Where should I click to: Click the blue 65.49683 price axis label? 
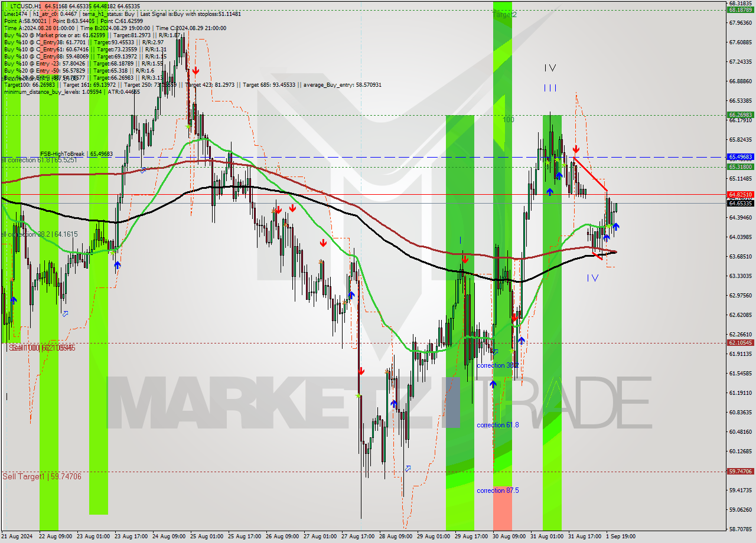coord(740,157)
